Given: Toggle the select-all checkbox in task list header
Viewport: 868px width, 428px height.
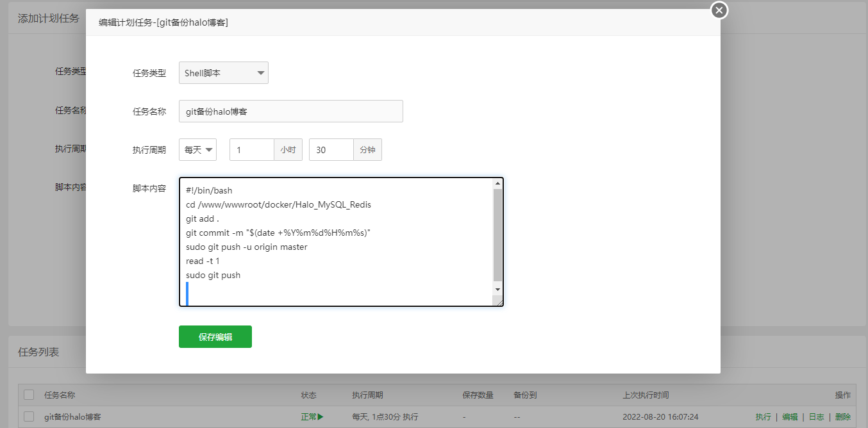Looking at the screenshot, I should point(29,395).
